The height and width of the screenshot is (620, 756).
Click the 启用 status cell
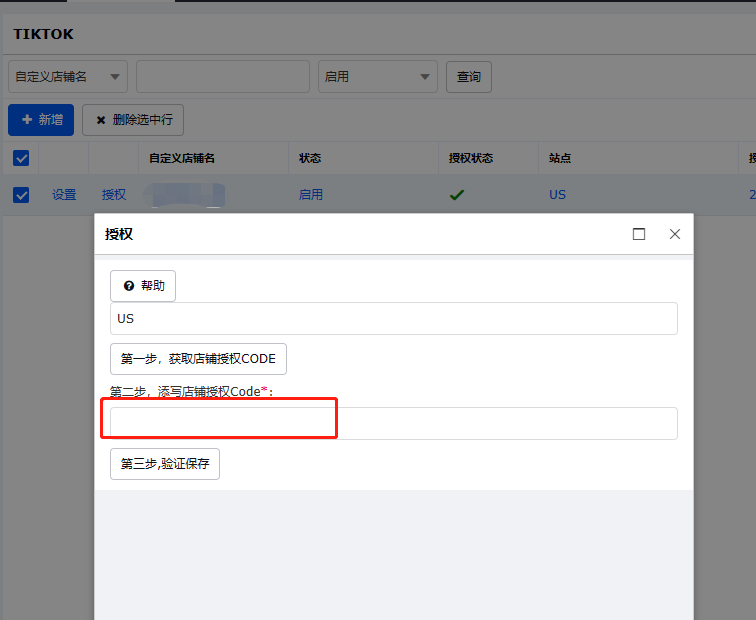click(310, 195)
